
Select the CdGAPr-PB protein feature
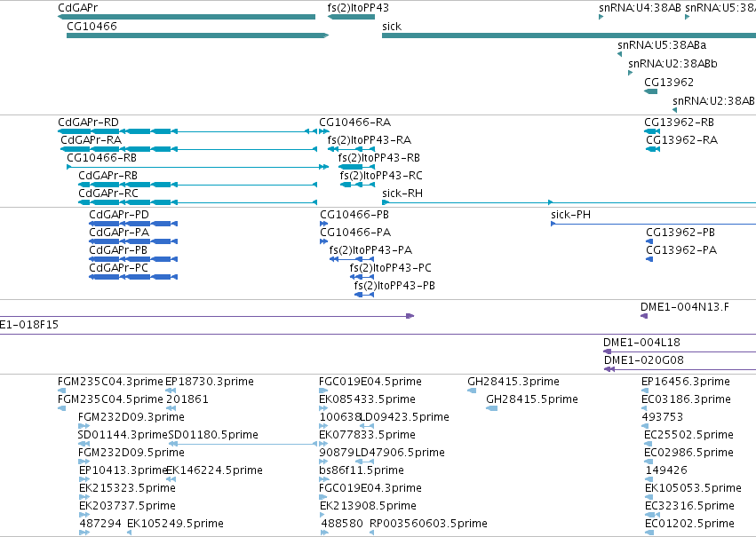(133, 259)
